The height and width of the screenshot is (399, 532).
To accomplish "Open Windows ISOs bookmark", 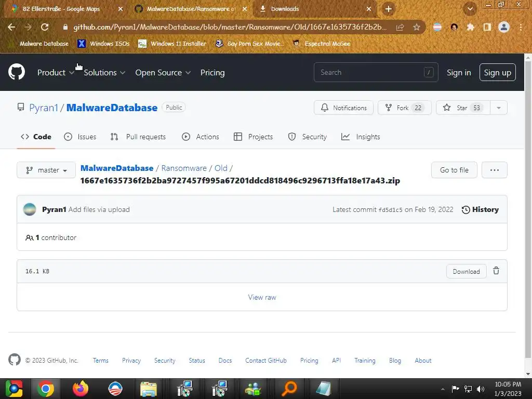I will tap(103, 44).
